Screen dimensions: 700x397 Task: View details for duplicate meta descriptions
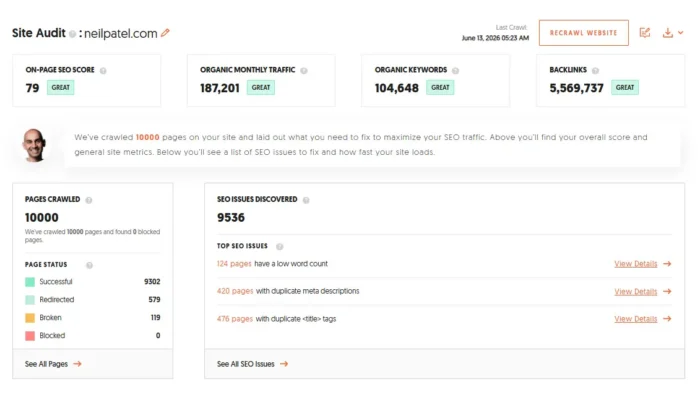[635, 292]
